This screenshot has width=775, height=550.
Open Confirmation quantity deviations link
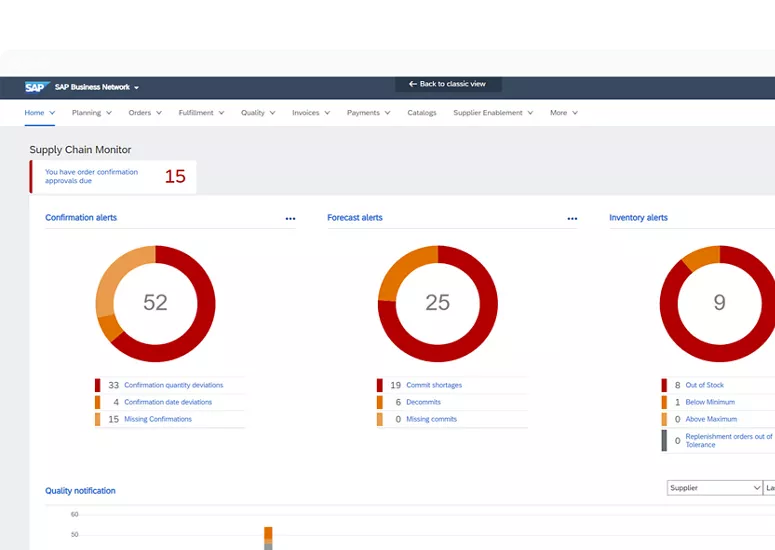click(x=173, y=385)
